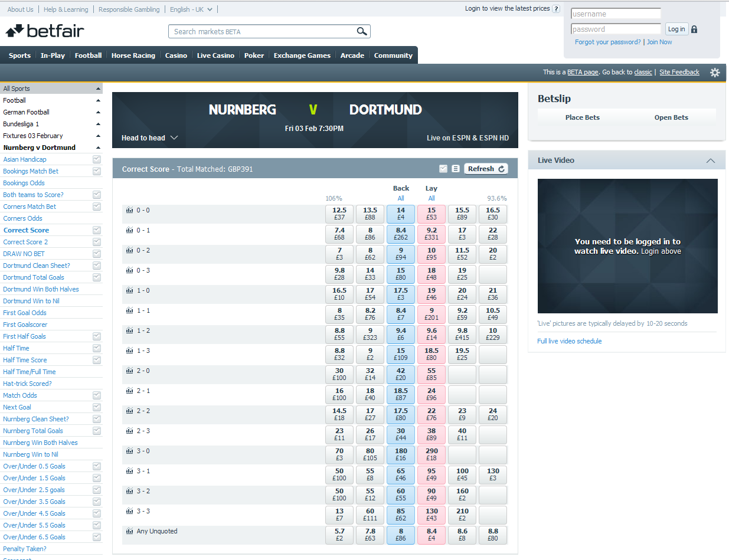Tick the DRAW NO BET checkbox
The image size is (729, 560).
97,254
